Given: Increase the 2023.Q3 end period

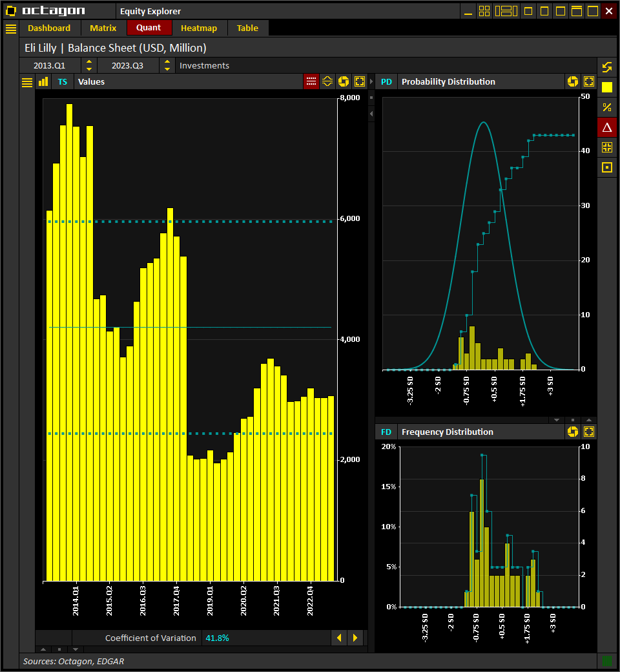Looking at the screenshot, I should pos(167,62).
